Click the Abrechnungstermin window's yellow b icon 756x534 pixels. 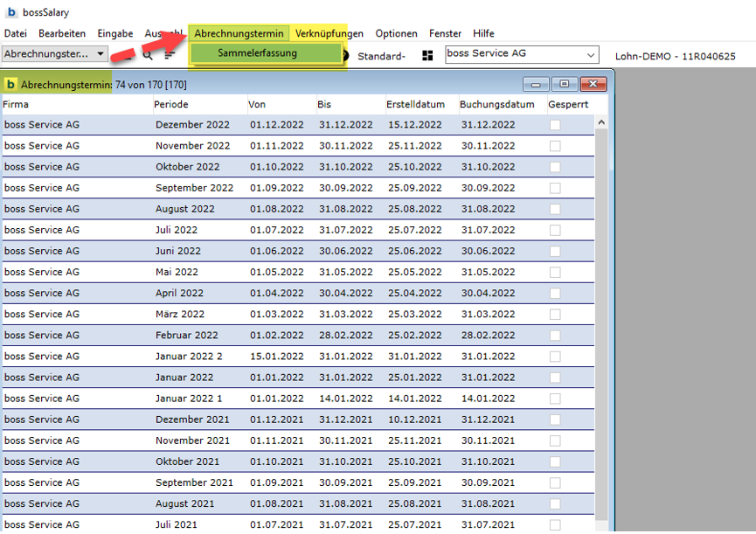[10, 85]
